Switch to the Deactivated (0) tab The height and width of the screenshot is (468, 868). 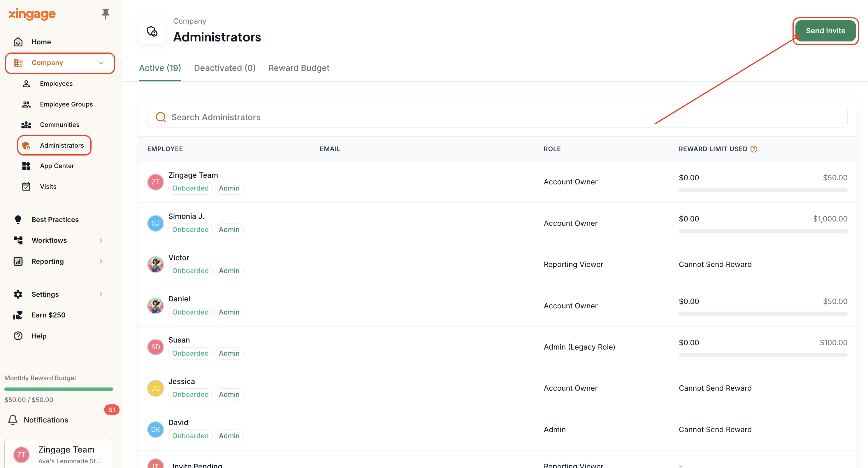point(225,68)
